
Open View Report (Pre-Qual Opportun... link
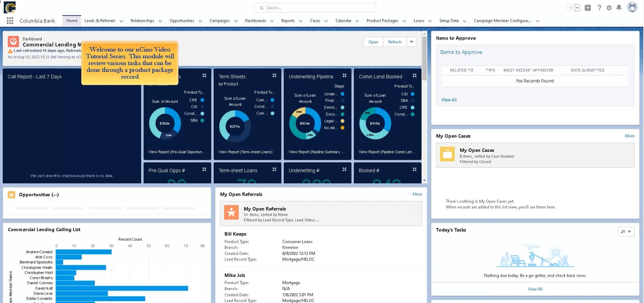[x=177, y=152]
